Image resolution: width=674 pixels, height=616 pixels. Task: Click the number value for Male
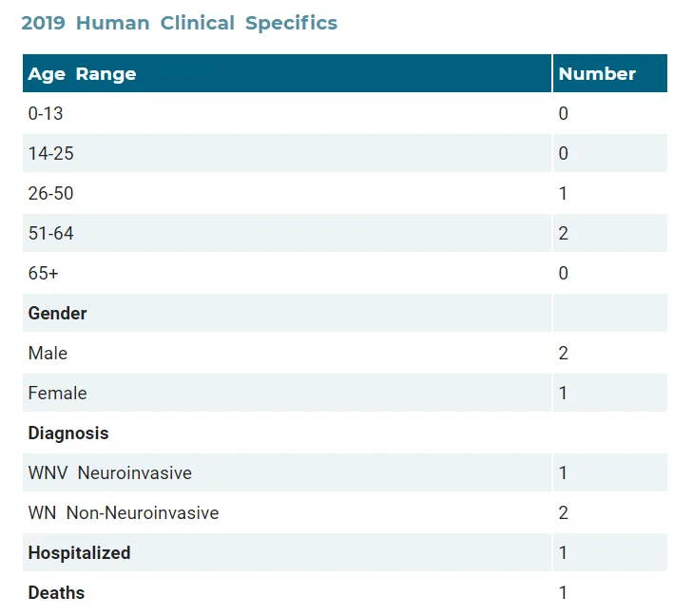[563, 353]
